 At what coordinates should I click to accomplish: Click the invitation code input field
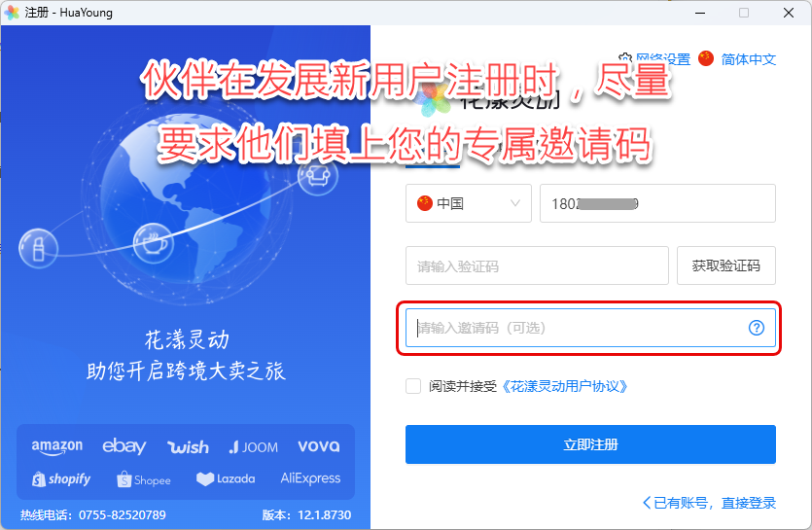click(x=590, y=328)
